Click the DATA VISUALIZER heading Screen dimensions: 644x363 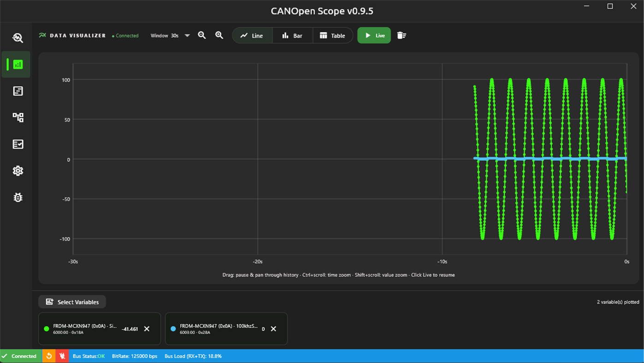(x=78, y=36)
